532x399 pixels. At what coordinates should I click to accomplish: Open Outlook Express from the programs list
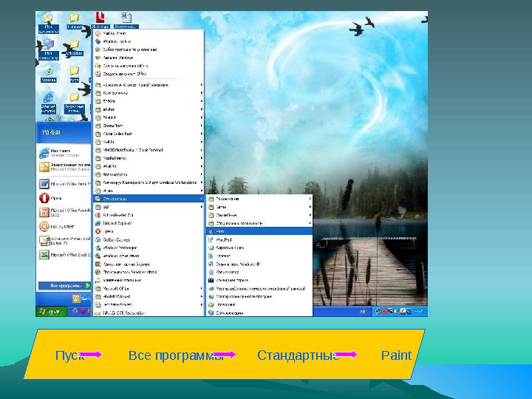pyautogui.click(x=149, y=239)
